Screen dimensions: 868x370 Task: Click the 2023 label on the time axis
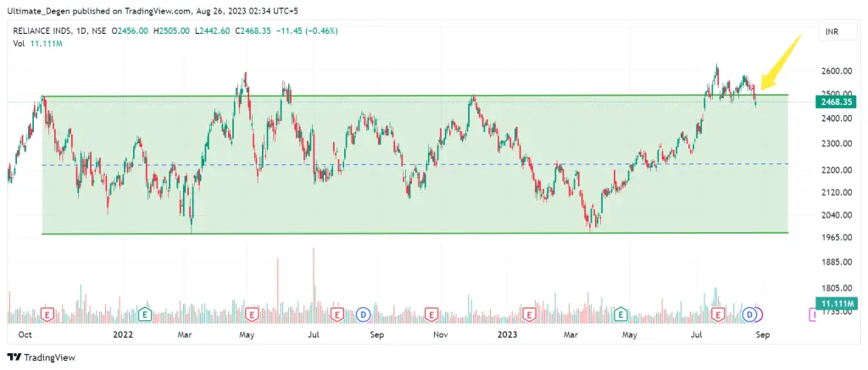(507, 334)
